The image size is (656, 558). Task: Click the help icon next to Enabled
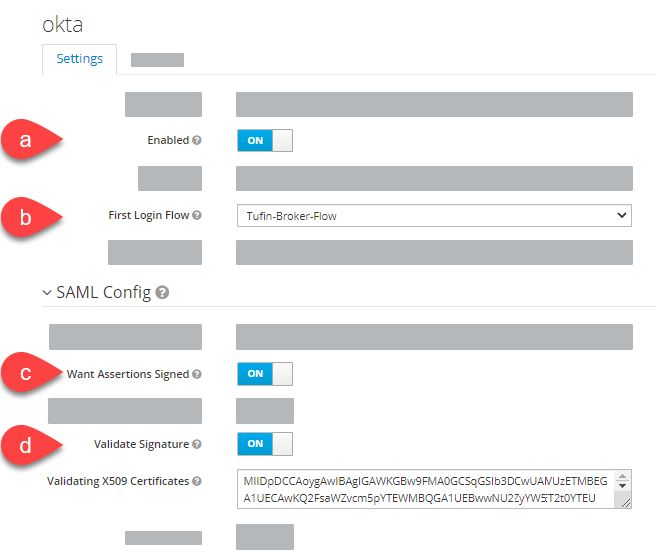197,140
